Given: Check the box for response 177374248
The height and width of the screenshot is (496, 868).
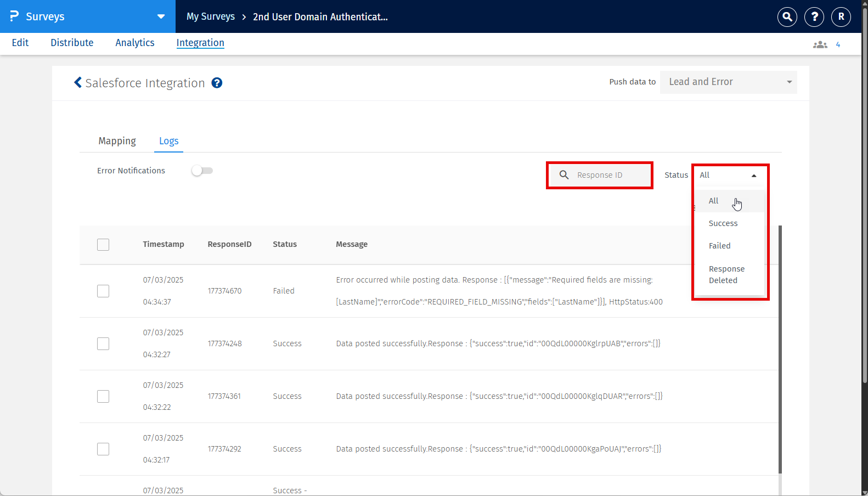Looking at the screenshot, I should click(x=103, y=343).
